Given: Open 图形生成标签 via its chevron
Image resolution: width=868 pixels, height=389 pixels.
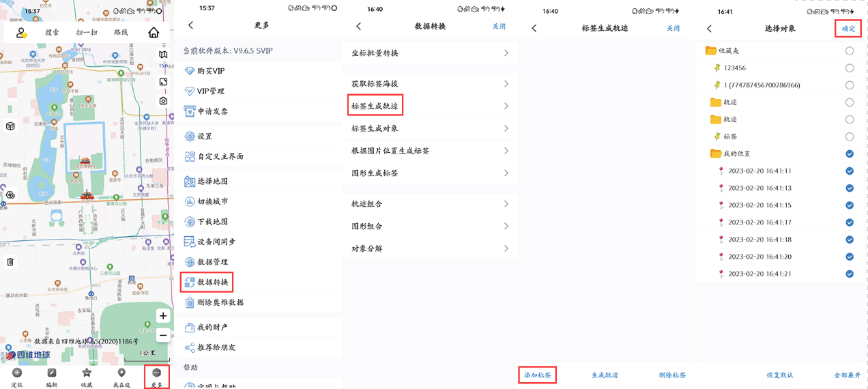Looking at the screenshot, I should click(x=506, y=173).
